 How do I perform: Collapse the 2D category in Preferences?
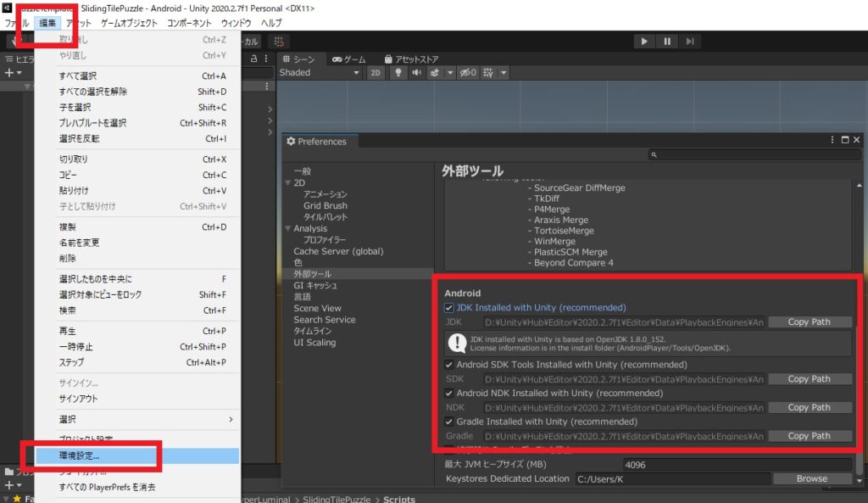point(288,183)
